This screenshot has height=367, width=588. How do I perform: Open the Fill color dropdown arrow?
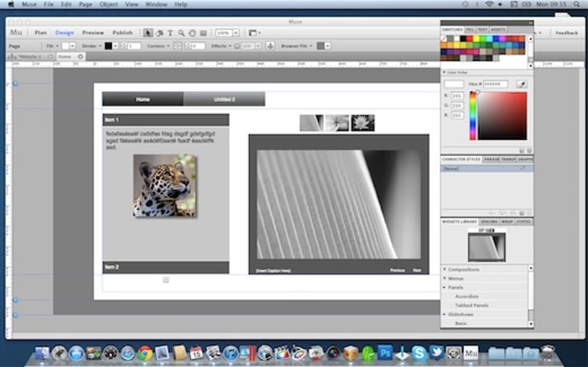(x=73, y=46)
